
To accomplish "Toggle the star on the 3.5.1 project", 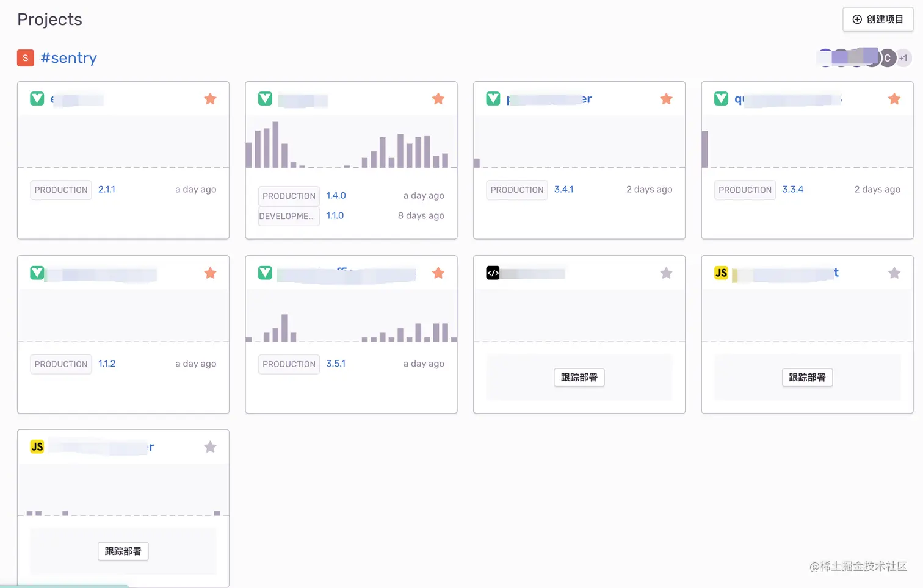I will [x=438, y=273].
